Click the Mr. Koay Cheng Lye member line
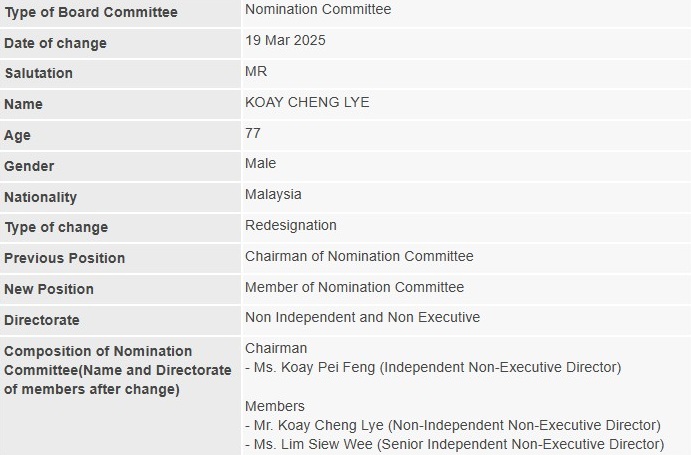The width and height of the screenshot is (691, 455). click(453, 425)
